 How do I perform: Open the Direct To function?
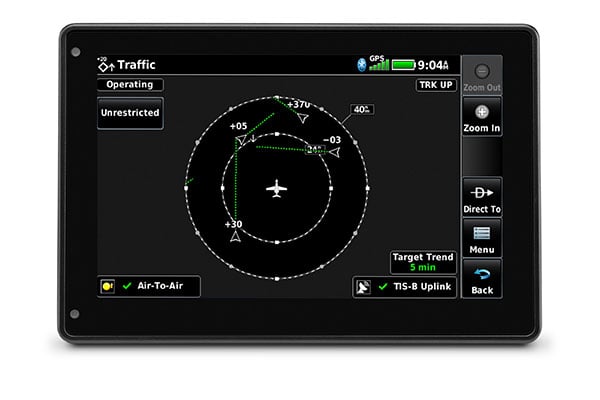click(x=482, y=198)
